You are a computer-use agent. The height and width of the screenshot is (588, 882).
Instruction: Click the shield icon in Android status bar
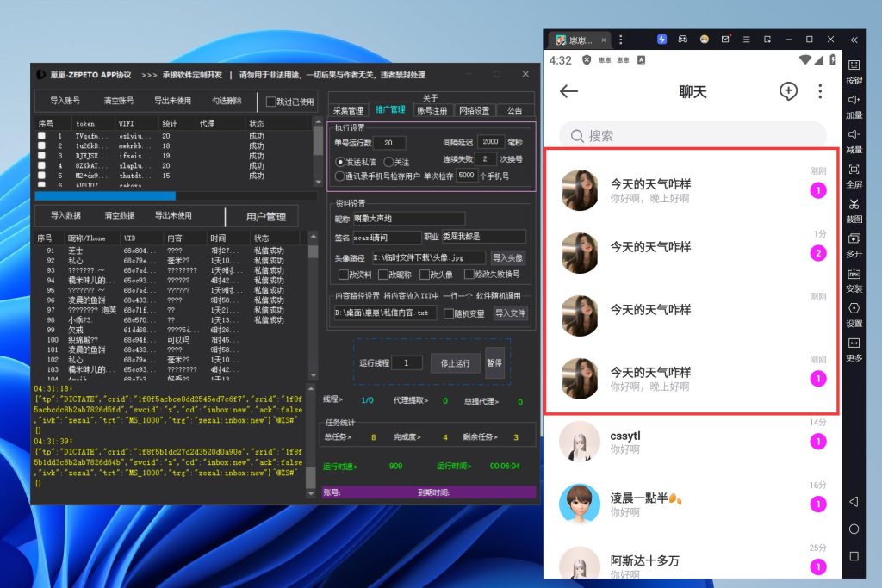[x=586, y=60]
